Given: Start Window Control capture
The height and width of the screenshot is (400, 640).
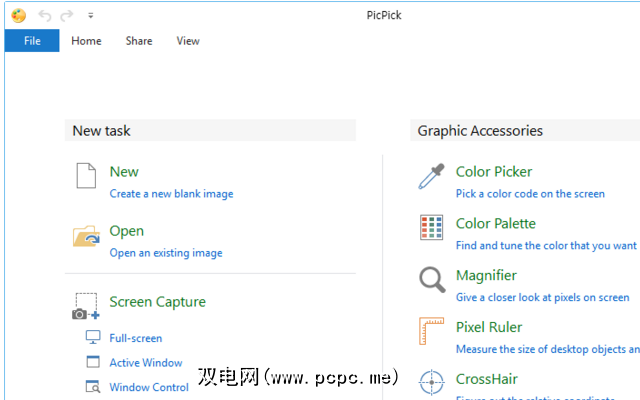Looking at the screenshot, I should (x=149, y=387).
